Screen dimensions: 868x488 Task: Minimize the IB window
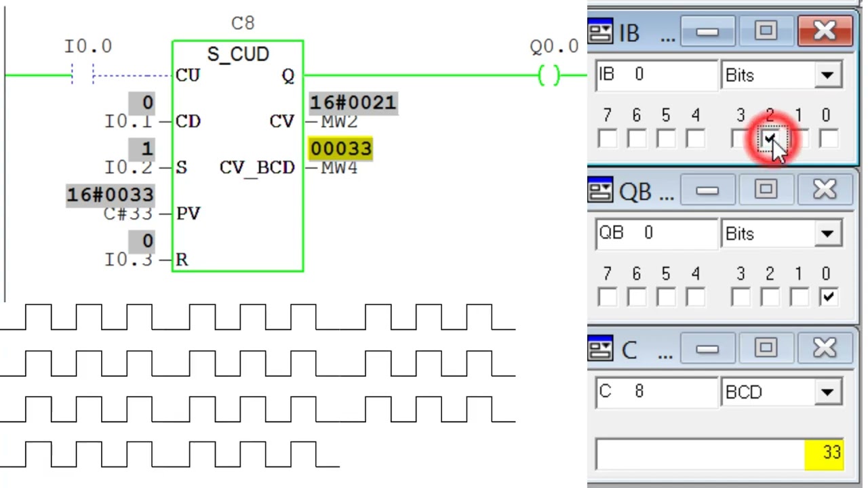707,31
